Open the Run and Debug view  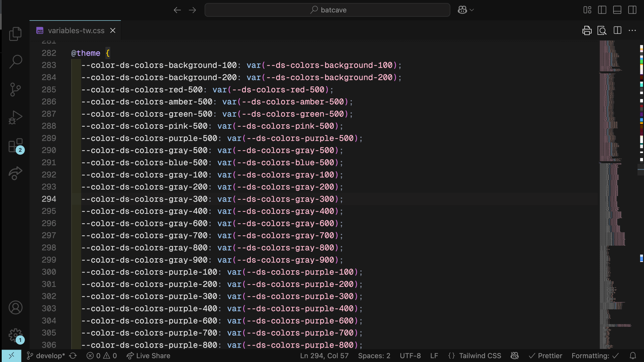pyautogui.click(x=15, y=117)
